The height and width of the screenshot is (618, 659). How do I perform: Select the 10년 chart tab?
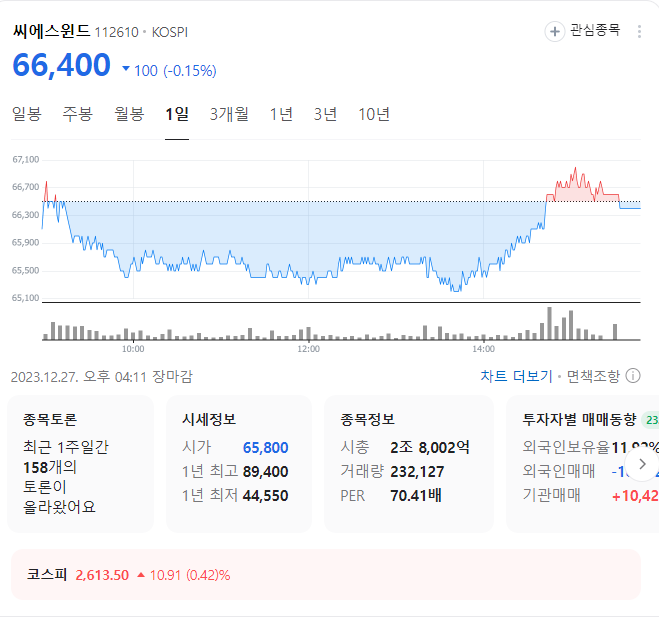(374, 114)
